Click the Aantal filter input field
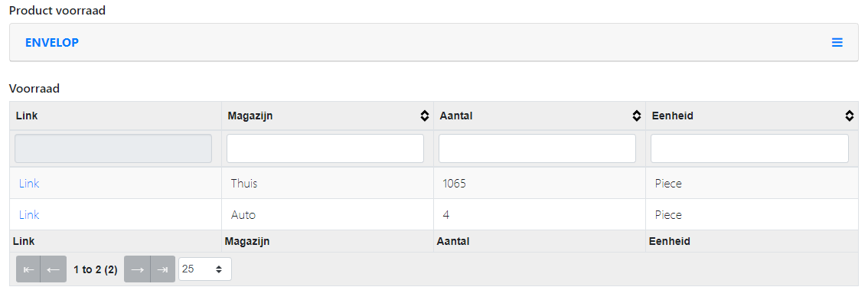The width and height of the screenshot is (868, 300). pos(537,148)
